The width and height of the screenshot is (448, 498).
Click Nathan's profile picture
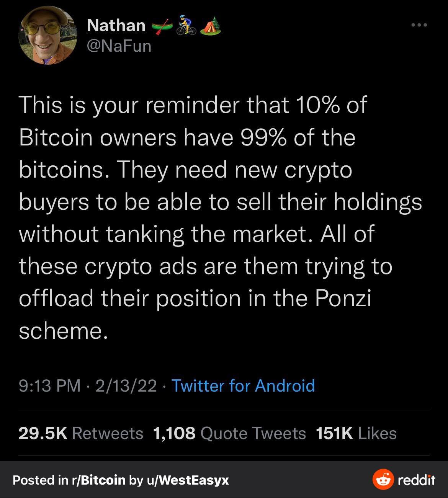[x=48, y=36]
